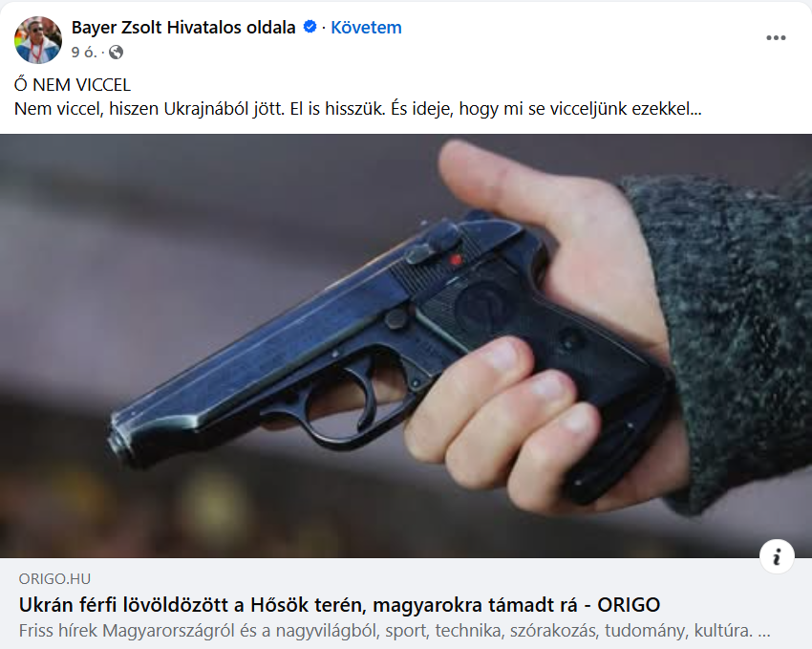Click the 'Nem viccel, hiszen Ukrajnából' post sentence

pyautogui.click(x=358, y=109)
